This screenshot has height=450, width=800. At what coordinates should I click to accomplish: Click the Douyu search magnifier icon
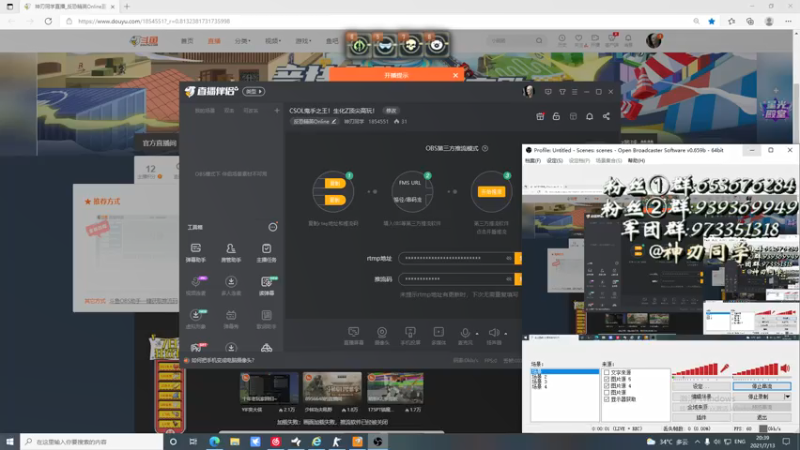point(539,40)
